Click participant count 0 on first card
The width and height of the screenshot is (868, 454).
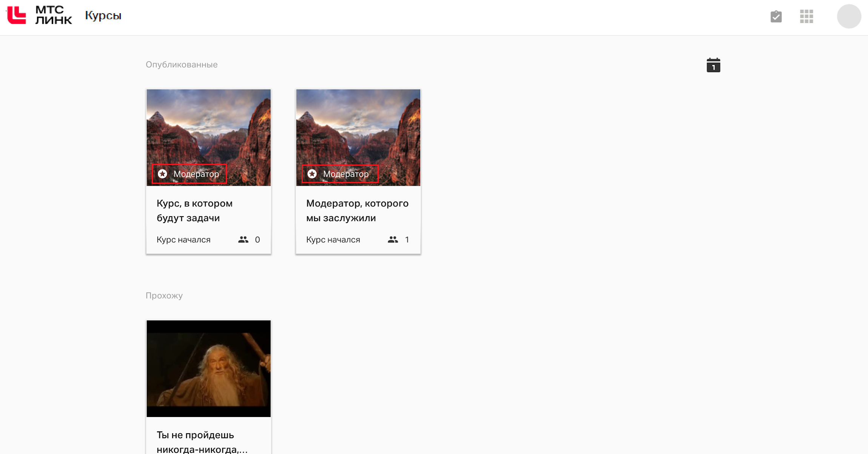click(257, 240)
